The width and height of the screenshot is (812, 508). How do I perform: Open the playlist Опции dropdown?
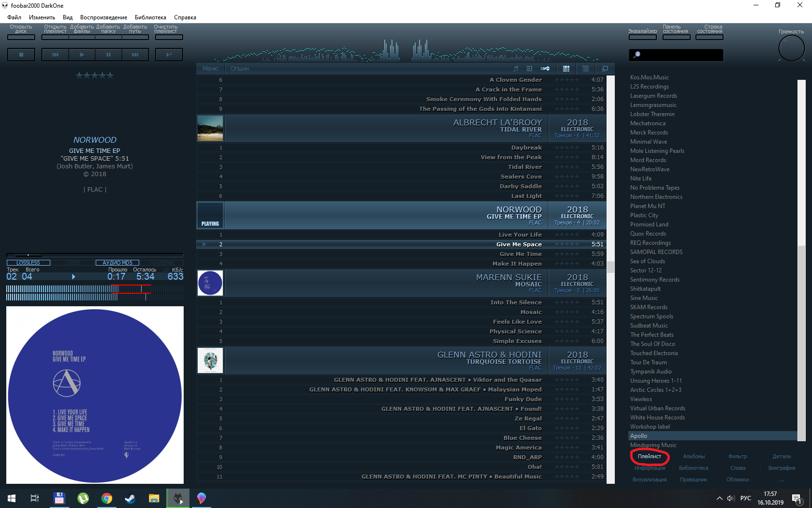click(240, 69)
